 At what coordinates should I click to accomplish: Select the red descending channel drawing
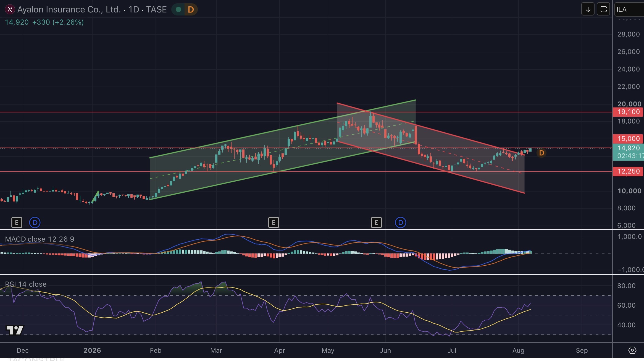431,148
